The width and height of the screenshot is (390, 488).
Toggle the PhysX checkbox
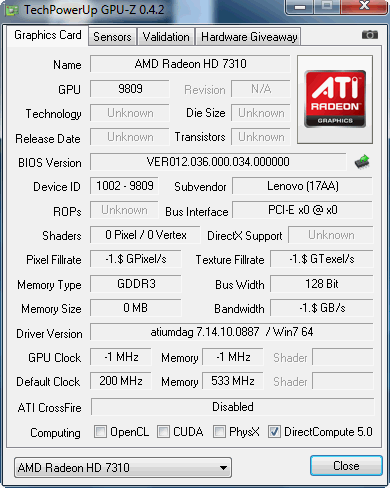click(x=219, y=431)
